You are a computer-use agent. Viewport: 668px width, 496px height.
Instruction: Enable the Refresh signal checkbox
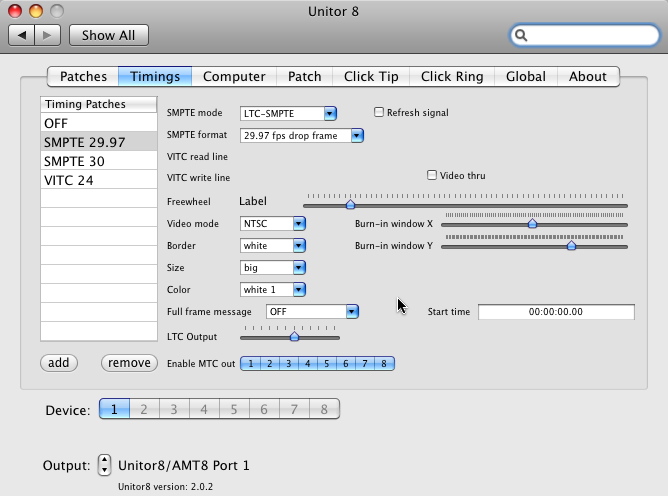379,112
